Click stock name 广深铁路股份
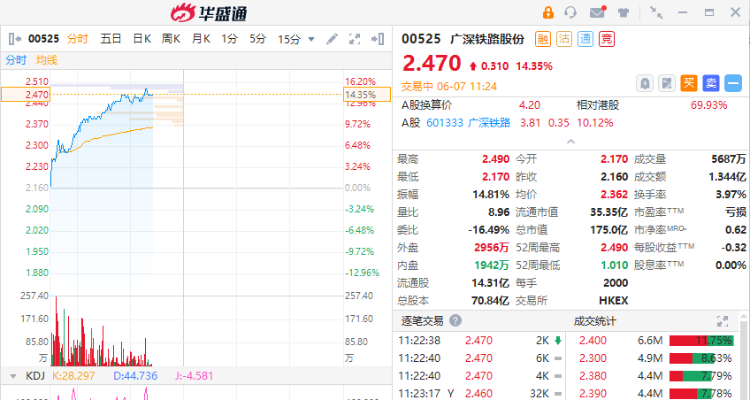Viewport: 750px width, 400px height. click(487, 39)
